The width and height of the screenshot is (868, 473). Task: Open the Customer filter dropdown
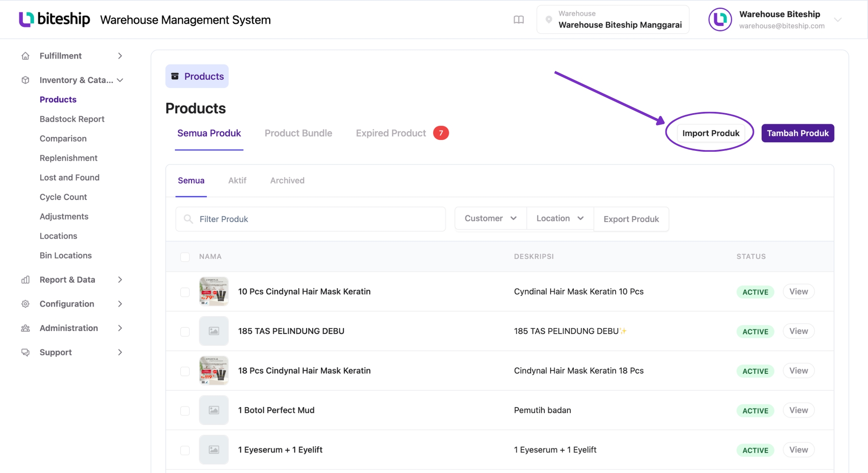[x=490, y=219]
